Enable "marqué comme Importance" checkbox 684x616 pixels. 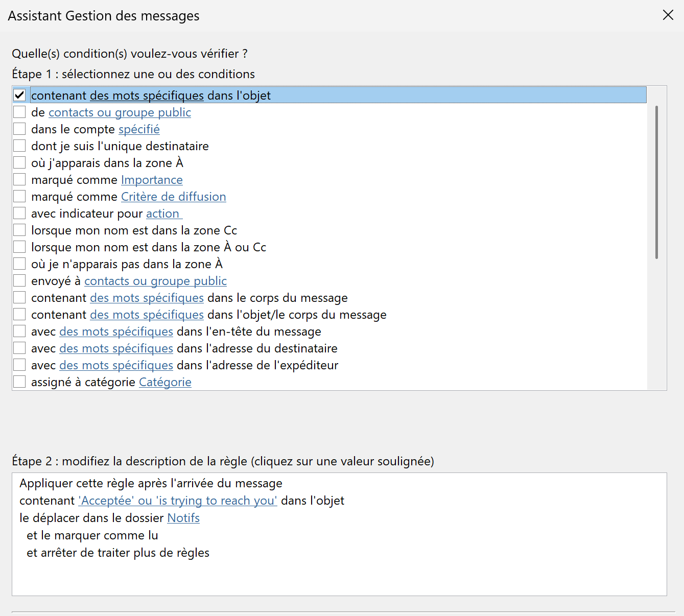[x=19, y=179]
